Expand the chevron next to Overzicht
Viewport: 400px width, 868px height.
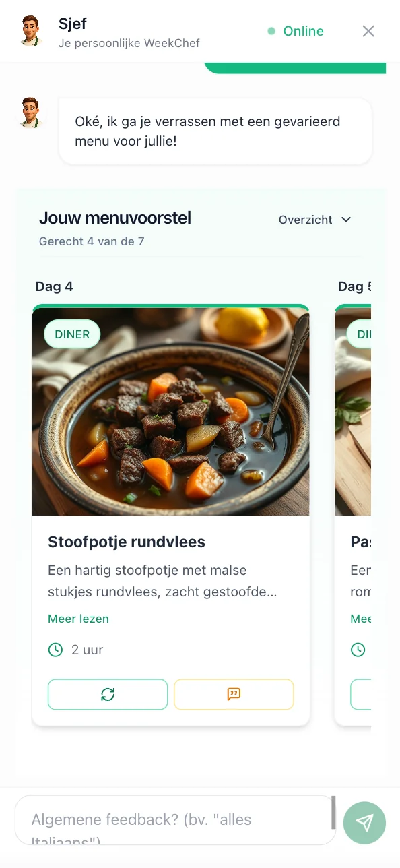(x=346, y=220)
